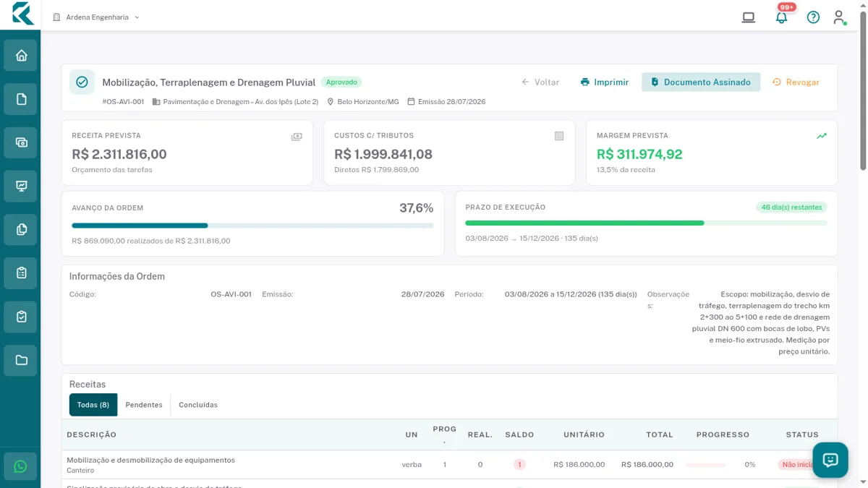Switch to the Concluídas tab
The height and width of the screenshot is (488, 868).
[198, 405]
